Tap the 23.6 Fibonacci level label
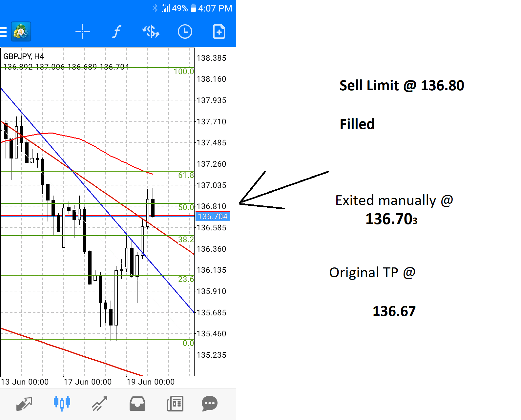Image resolution: width=521 pixels, height=420 pixels. (x=186, y=279)
